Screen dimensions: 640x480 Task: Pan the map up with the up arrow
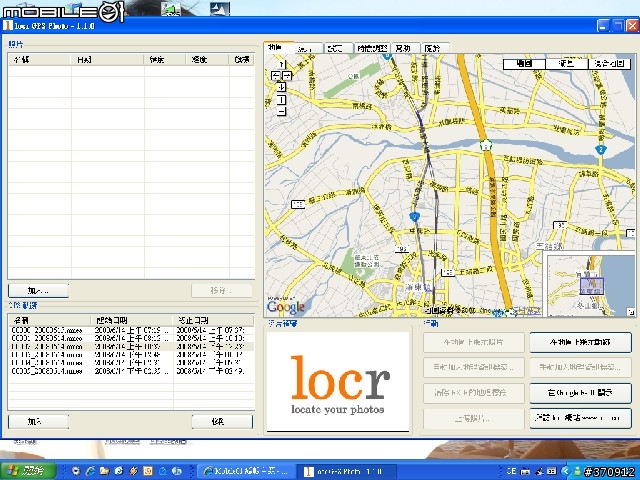tap(281, 64)
